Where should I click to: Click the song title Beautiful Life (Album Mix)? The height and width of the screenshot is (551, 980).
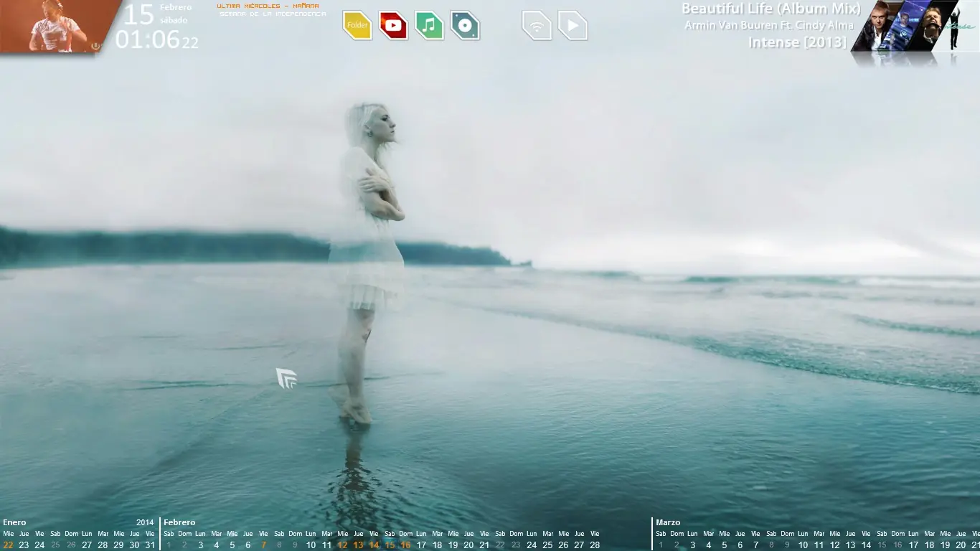pos(771,9)
